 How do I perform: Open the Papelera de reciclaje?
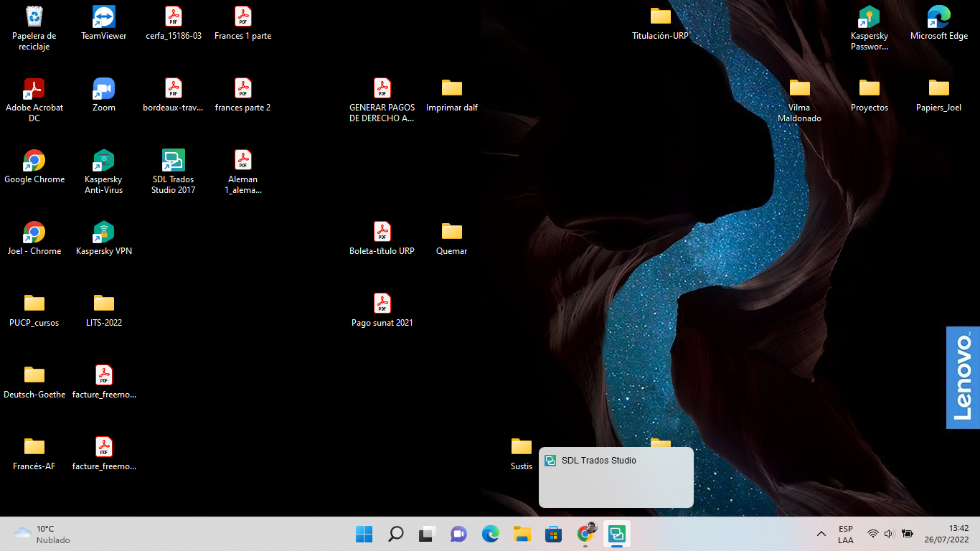click(x=34, y=16)
